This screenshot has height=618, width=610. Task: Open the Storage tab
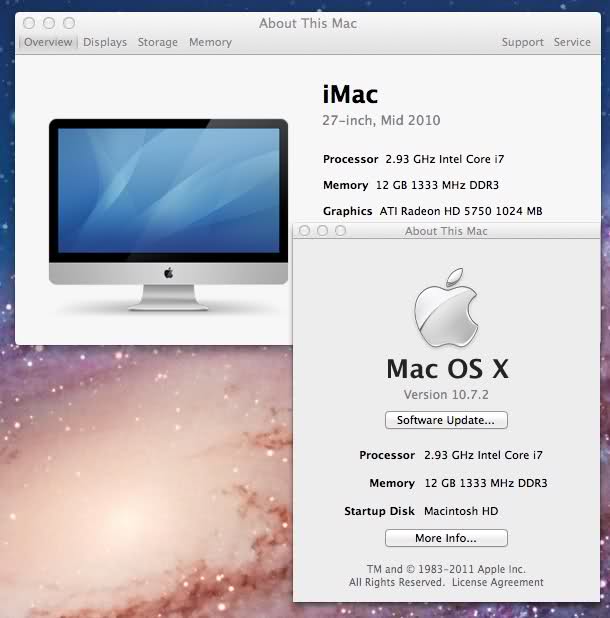pos(158,42)
